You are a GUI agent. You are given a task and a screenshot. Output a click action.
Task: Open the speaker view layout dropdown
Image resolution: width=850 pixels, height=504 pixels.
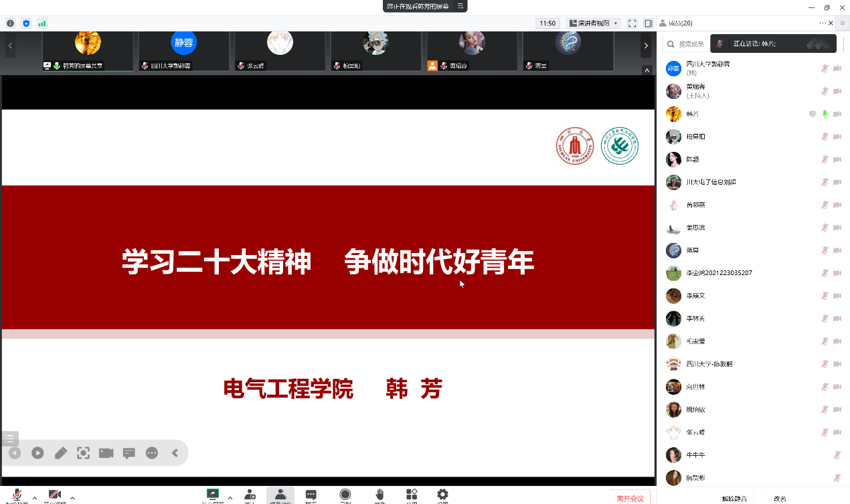[594, 23]
